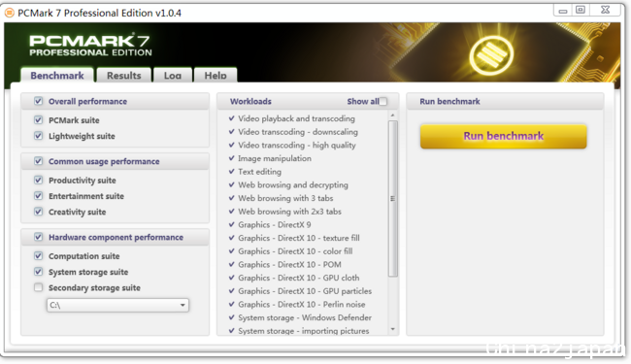Select System storage - Windows Defender workload

click(305, 317)
